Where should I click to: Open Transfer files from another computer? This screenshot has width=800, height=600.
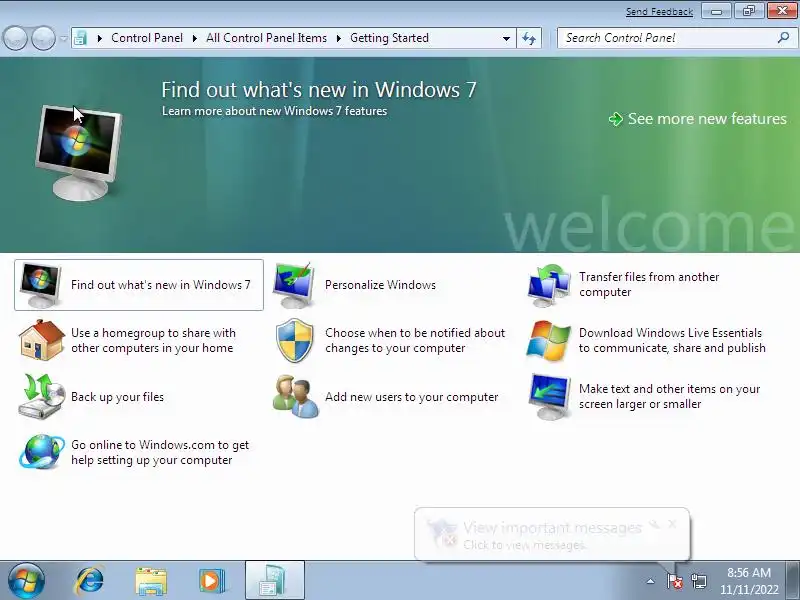pyautogui.click(x=649, y=284)
